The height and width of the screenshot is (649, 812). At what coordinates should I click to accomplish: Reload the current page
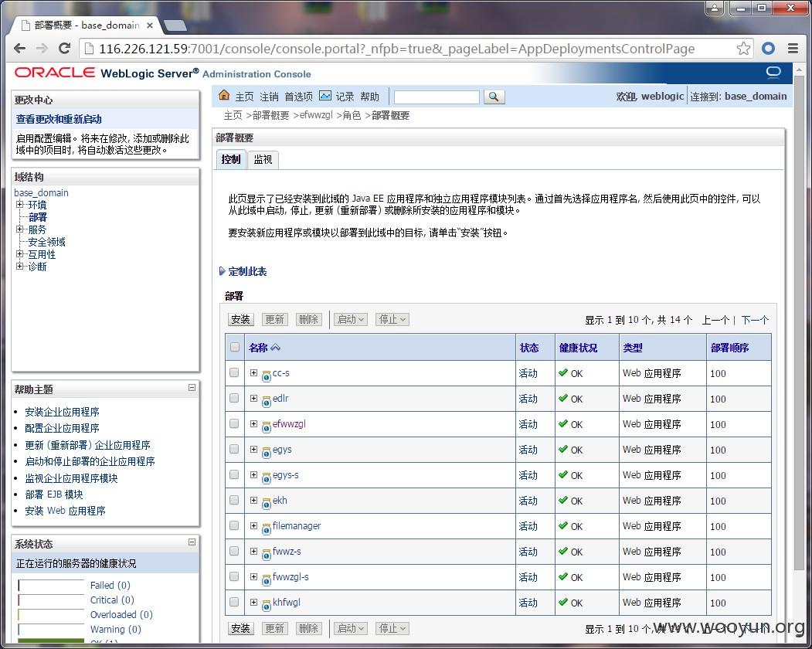pos(64,49)
